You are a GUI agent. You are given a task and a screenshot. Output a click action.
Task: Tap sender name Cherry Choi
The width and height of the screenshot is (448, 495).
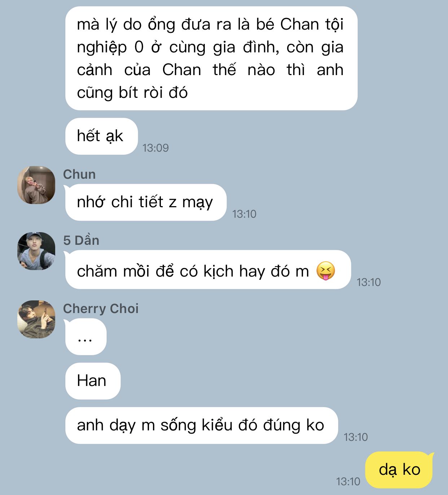pyautogui.click(x=101, y=309)
